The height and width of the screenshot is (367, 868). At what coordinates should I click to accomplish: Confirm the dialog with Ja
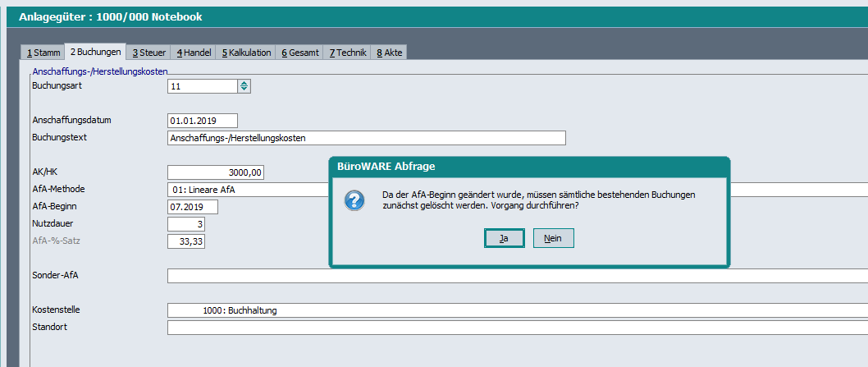click(x=504, y=238)
